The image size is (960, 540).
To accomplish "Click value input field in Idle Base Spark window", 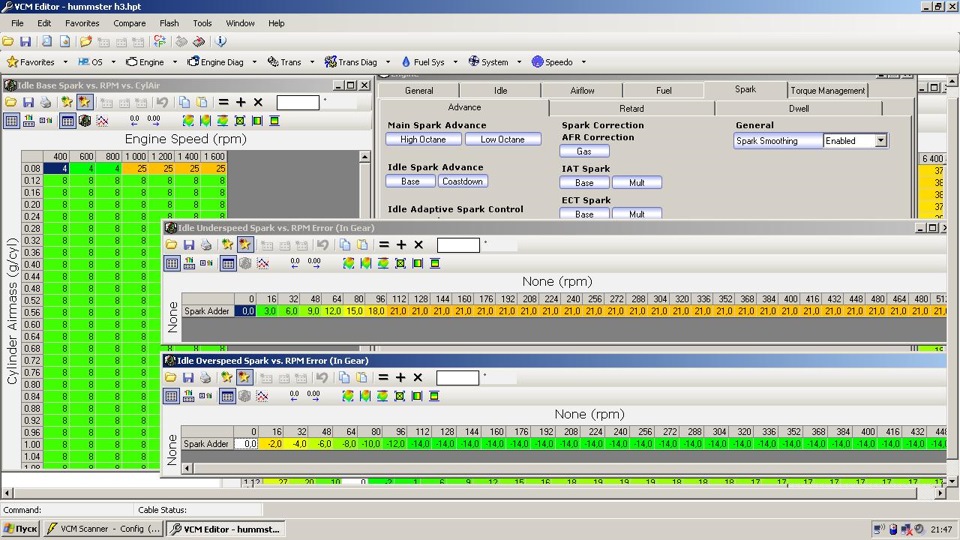I will 298,102.
